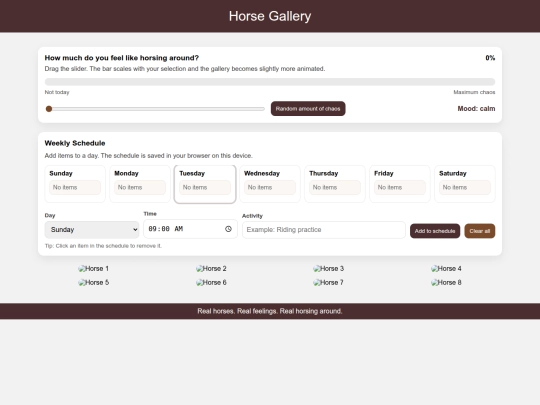The width and height of the screenshot is (540, 405).
Task: Click the horsing around slider handle
Action: (49, 109)
